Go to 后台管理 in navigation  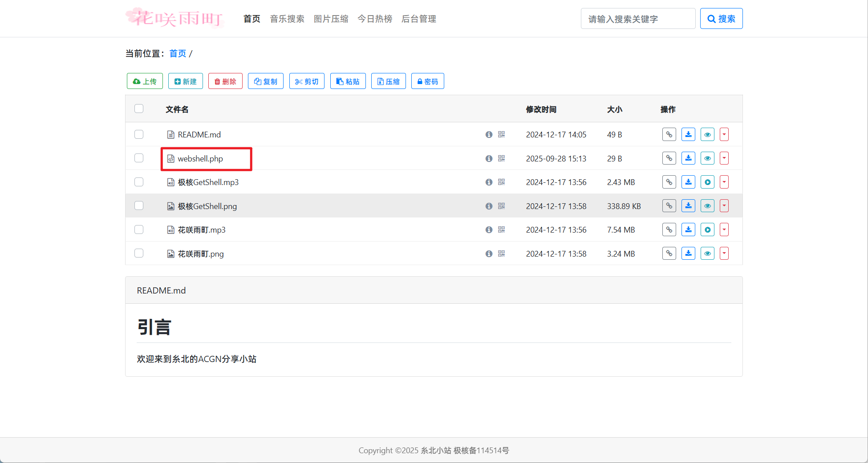pos(418,19)
